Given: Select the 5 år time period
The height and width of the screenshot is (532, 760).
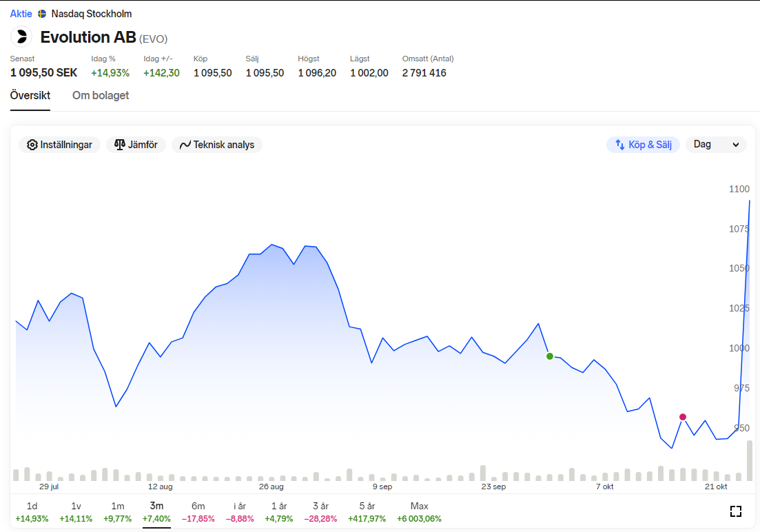Looking at the screenshot, I should [367, 512].
